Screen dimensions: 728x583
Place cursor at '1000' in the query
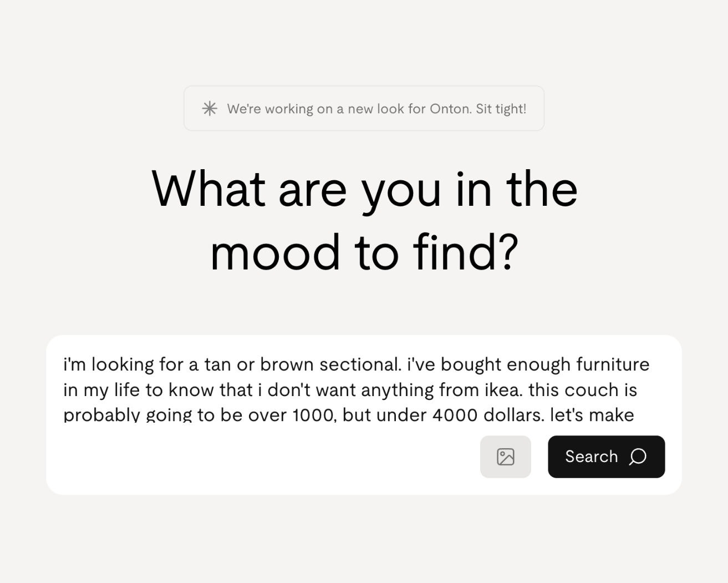click(314, 415)
